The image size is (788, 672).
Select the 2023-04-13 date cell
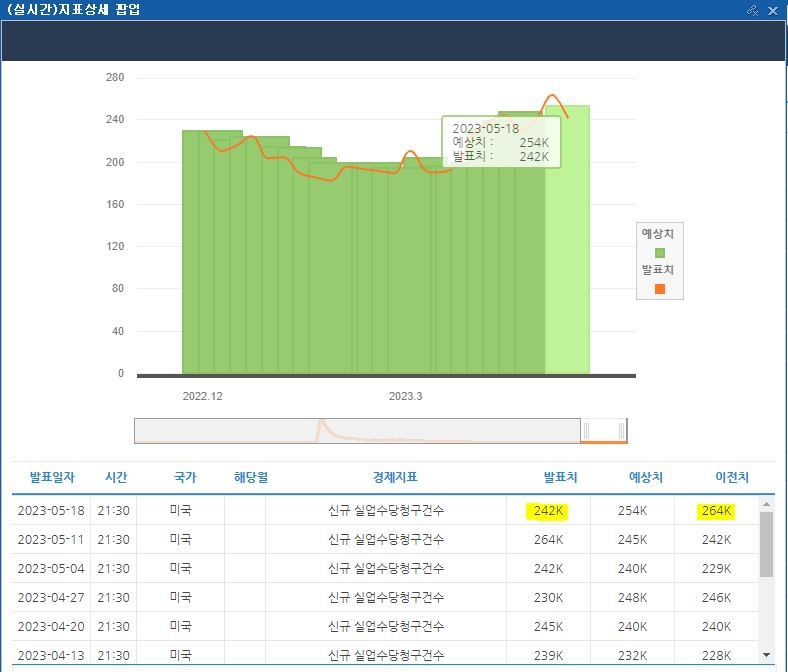[x=51, y=655]
